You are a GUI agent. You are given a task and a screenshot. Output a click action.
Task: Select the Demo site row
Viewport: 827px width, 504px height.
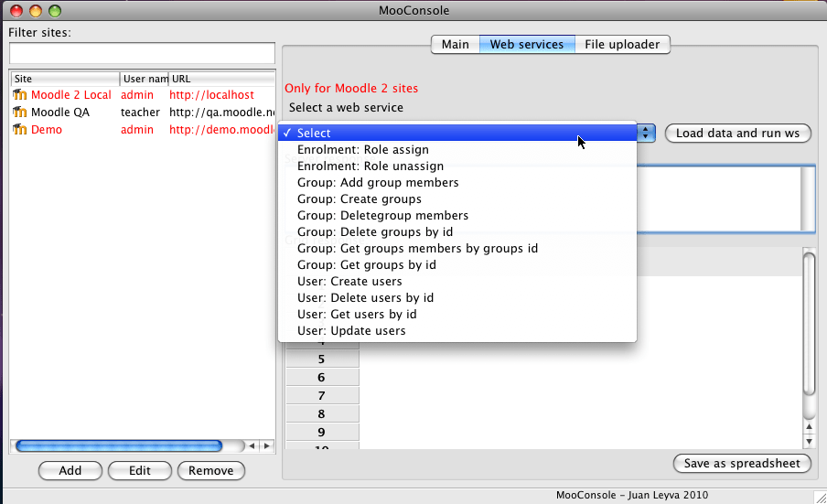[143, 130]
